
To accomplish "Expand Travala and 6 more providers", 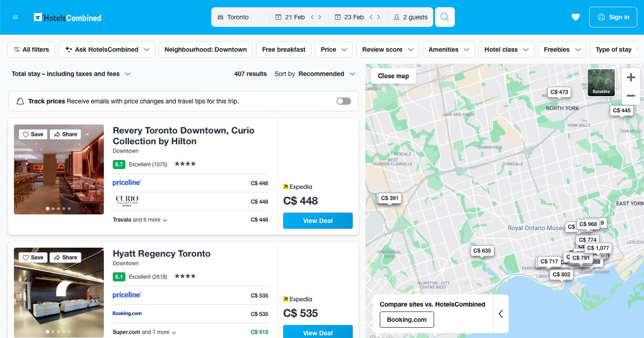I will (140, 220).
